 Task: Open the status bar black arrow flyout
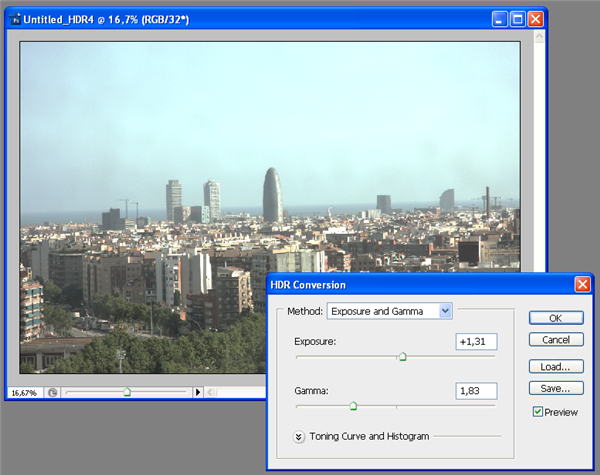198,393
